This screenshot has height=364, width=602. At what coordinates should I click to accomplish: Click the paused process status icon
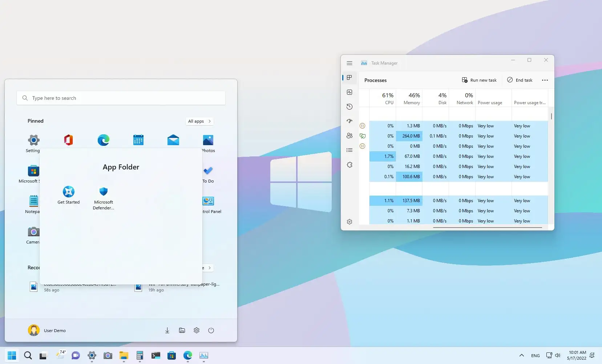(x=363, y=126)
